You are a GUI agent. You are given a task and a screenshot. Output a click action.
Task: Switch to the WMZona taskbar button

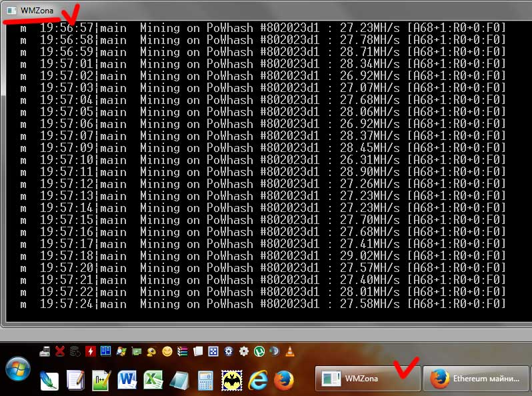click(x=367, y=378)
